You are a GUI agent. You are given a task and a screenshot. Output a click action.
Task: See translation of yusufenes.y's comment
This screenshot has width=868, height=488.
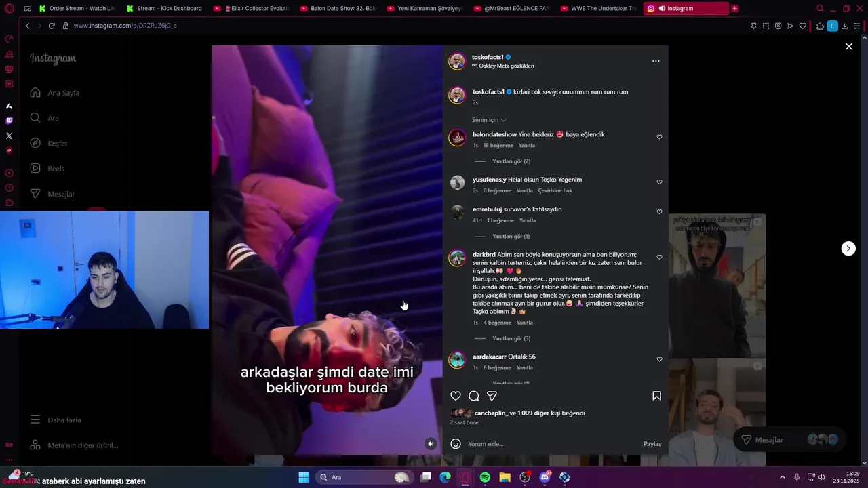555,191
